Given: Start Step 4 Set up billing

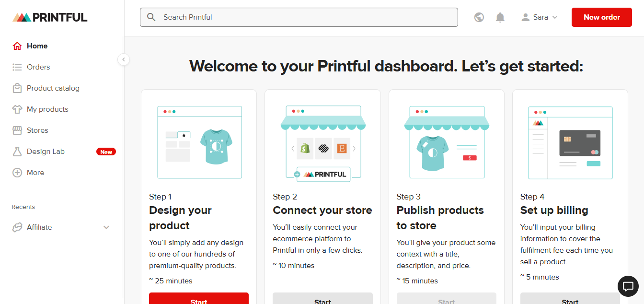Looking at the screenshot, I should point(570,298).
